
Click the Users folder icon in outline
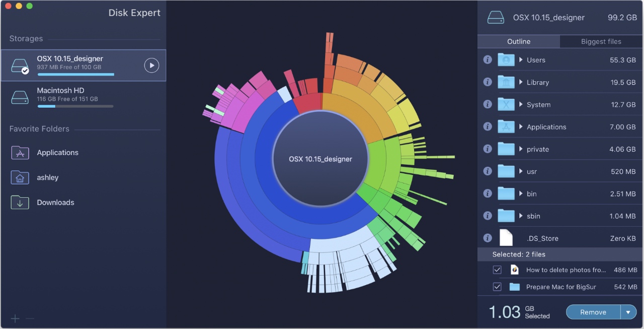[506, 60]
